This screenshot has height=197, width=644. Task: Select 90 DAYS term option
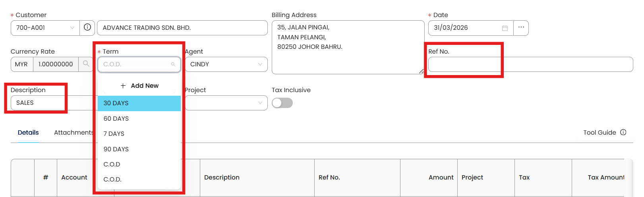pyautogui.click(x=116, y=149)
